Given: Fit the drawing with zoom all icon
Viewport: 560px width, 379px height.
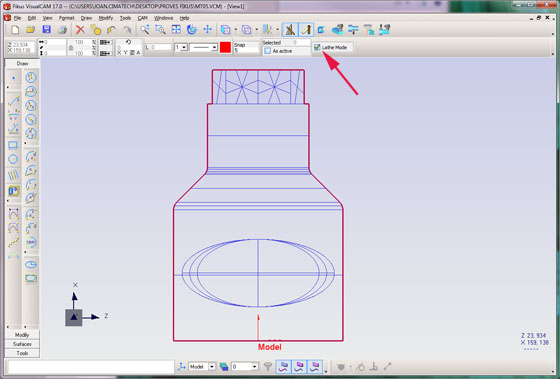Looking at the screenshot, I should pos(176,30).
